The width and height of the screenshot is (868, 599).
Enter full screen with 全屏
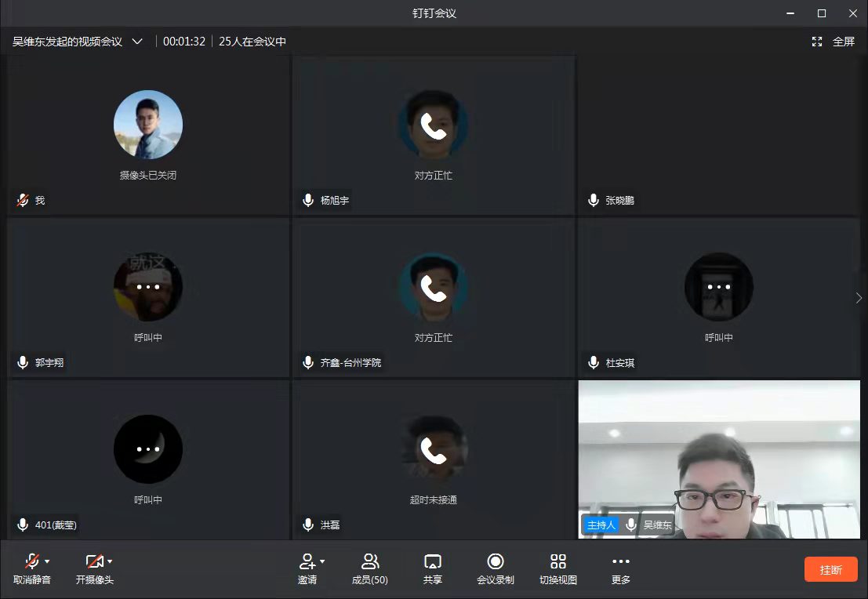(844, 42)
